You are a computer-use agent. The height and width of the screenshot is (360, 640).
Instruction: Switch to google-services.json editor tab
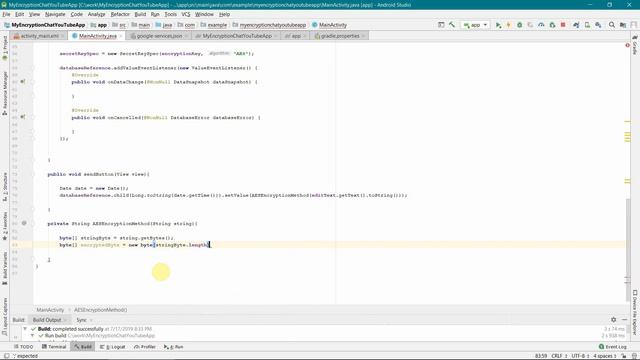pos(159,36)
